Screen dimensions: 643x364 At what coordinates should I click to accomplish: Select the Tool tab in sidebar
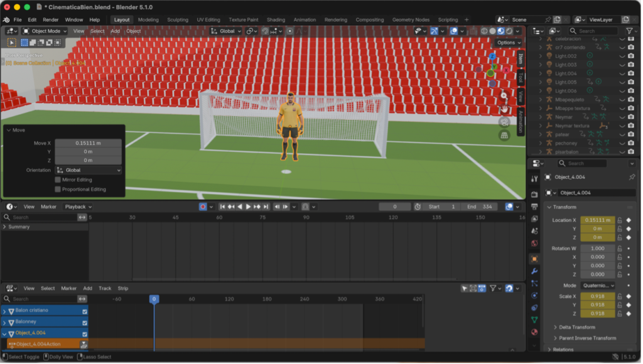[x=520, y=78]
